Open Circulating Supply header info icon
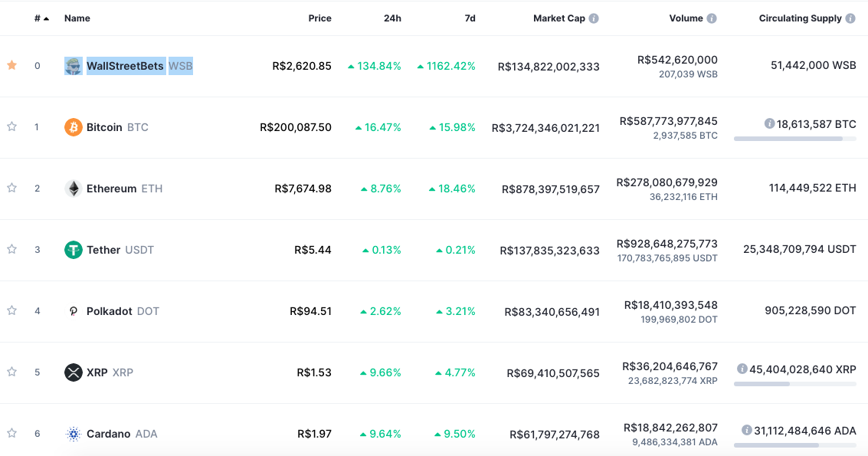868x456 pixels. click(850, 18)
